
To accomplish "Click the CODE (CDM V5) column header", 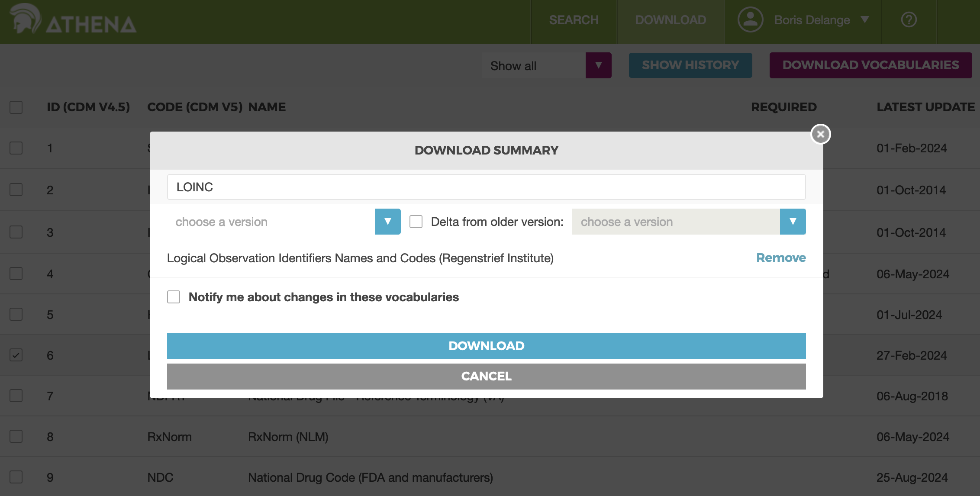I will [x=195, y=107].
